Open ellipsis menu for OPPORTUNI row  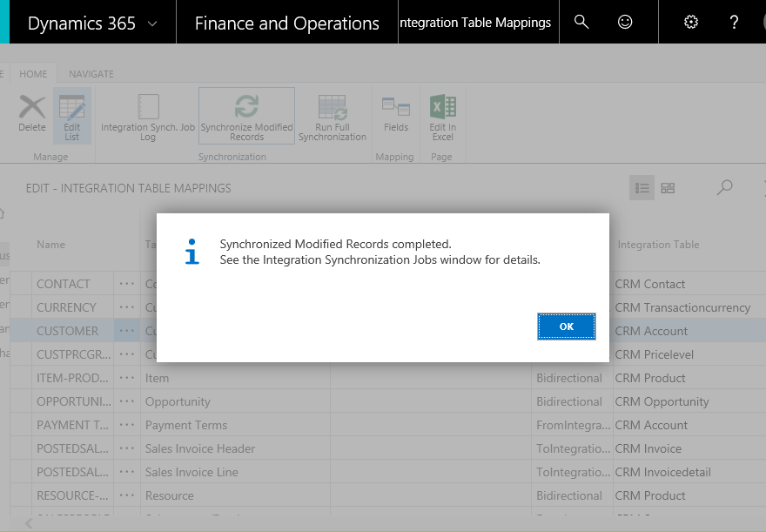click(126, 401)
